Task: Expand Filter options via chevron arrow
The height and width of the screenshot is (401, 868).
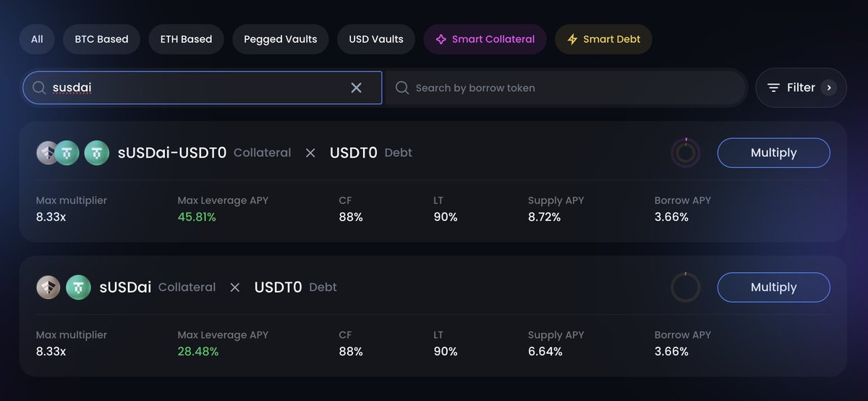Action: pos(829,88)
